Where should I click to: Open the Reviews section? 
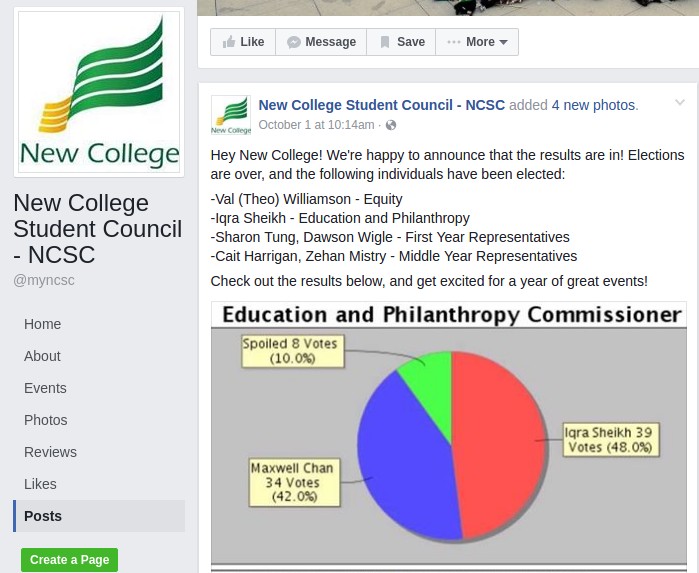coord(51,452)
